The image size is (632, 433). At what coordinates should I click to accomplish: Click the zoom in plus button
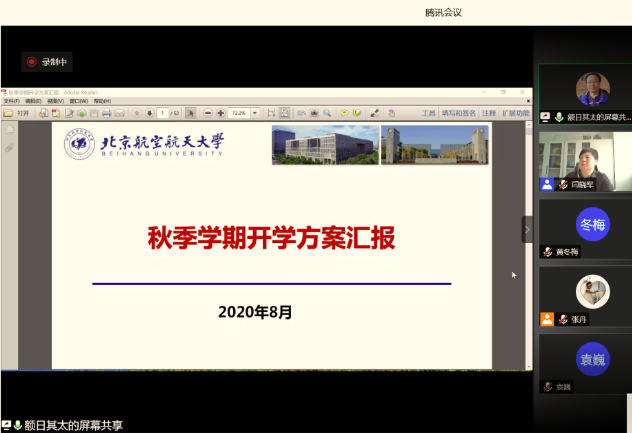click(220, 113)
